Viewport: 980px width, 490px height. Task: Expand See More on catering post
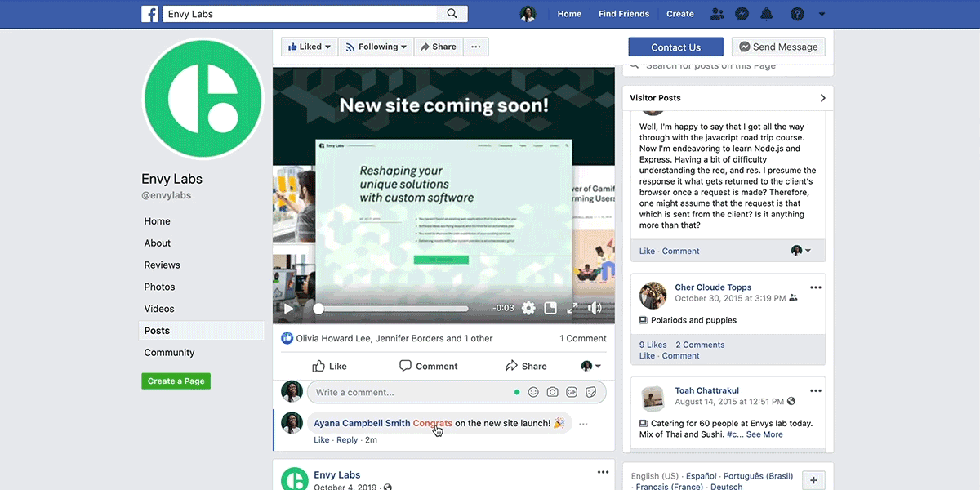pos(764,434)
